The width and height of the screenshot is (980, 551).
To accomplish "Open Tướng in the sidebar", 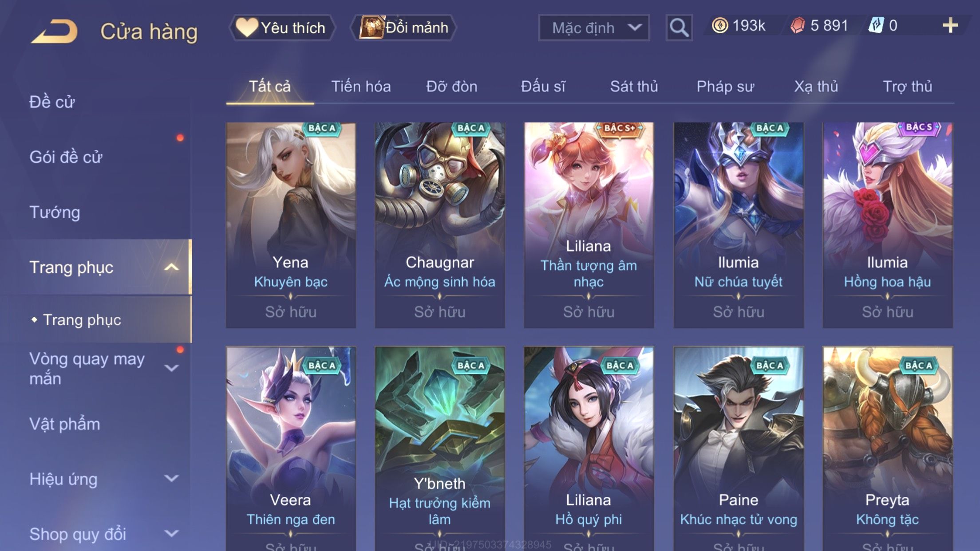I will pyautogui.click(x=55, y=212).
